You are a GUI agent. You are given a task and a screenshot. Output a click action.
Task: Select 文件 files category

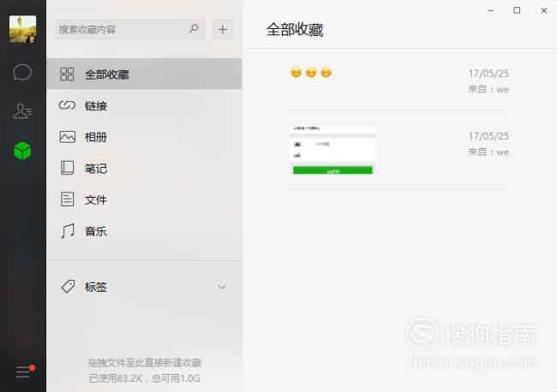coord(144,199)
